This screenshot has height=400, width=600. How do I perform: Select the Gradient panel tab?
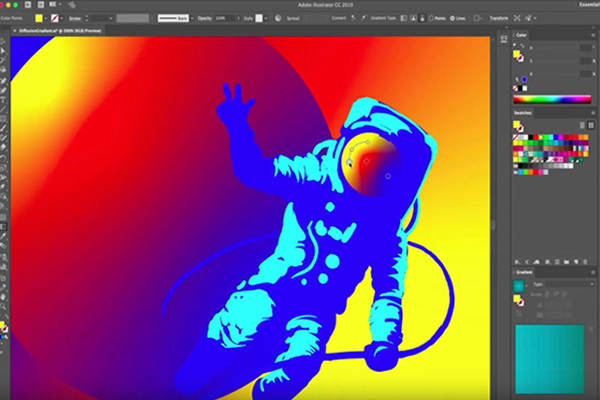(524, 272)
